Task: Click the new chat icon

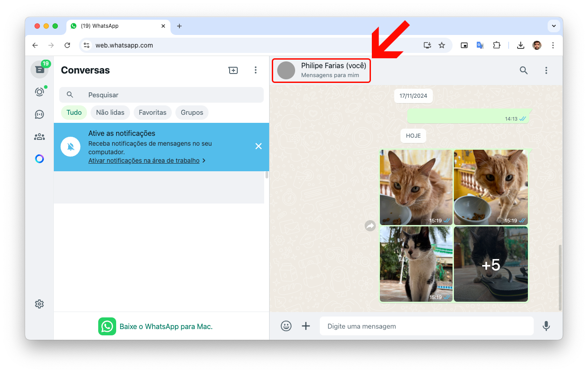Action: coord(233,70)
